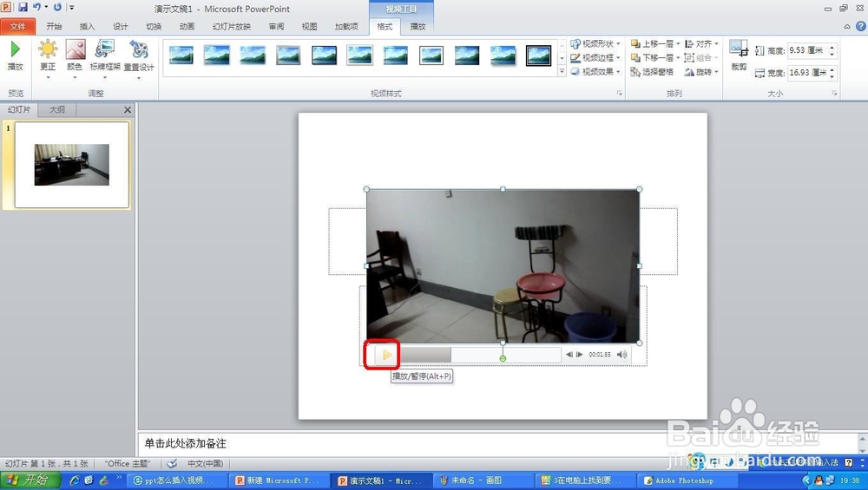
Task: Play the video with the yellow play button
Action: click(x=387, y=355)
